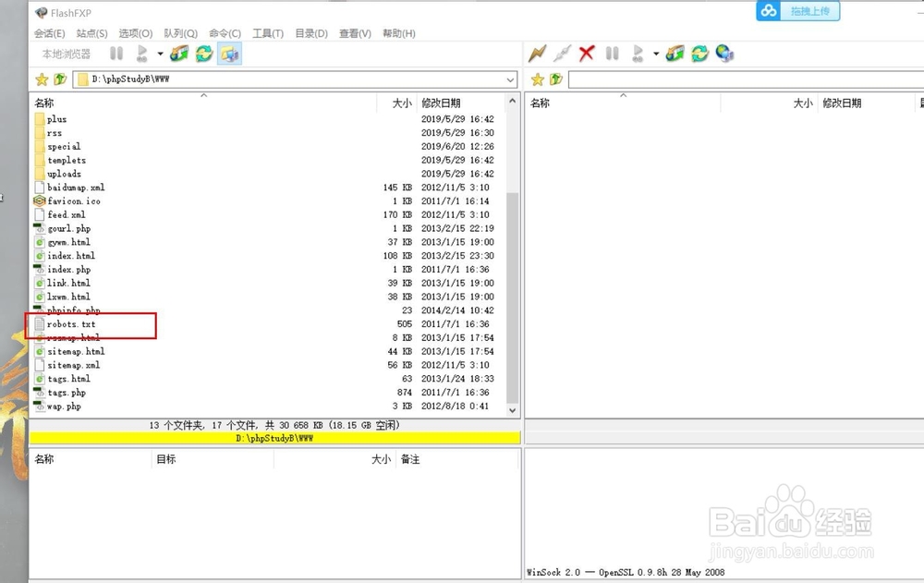Refresh the remote file listing

coord(700,54)
